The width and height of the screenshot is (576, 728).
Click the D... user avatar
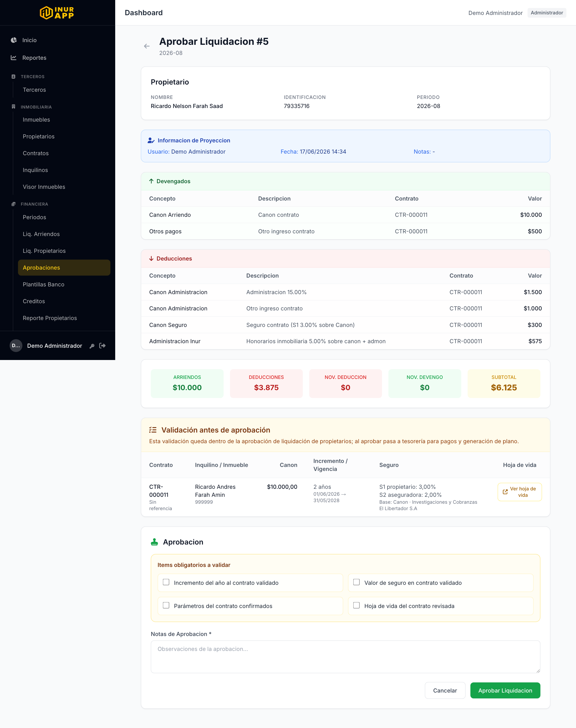[x=16, y=346]
